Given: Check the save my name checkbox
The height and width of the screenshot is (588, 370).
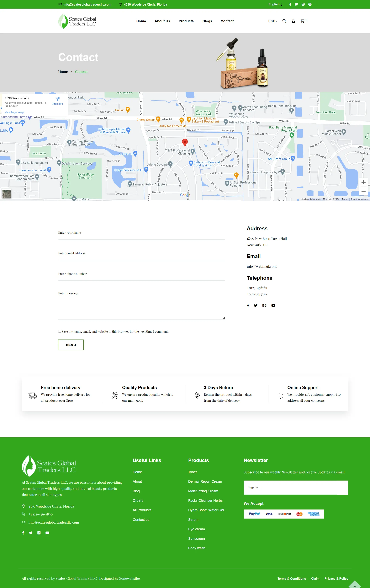Looking at the screenshot, I should click(60, 331).
